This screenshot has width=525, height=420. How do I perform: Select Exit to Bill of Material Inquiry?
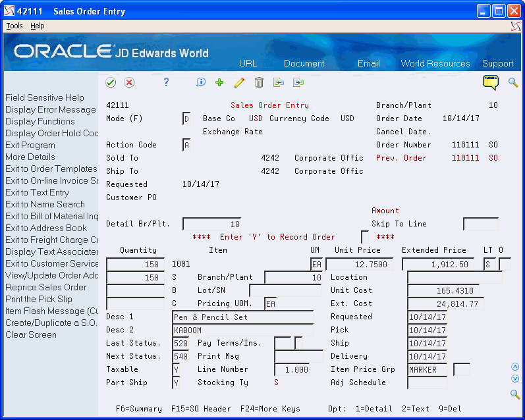52,216
